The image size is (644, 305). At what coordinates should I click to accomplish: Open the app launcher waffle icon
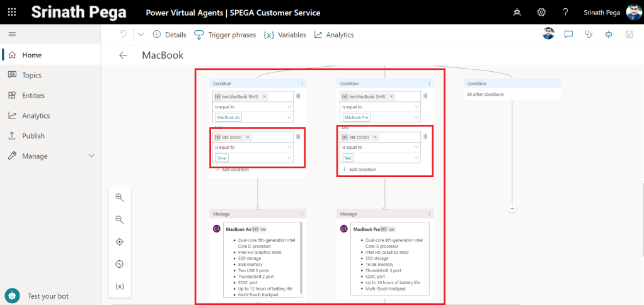tap(12, 13)
